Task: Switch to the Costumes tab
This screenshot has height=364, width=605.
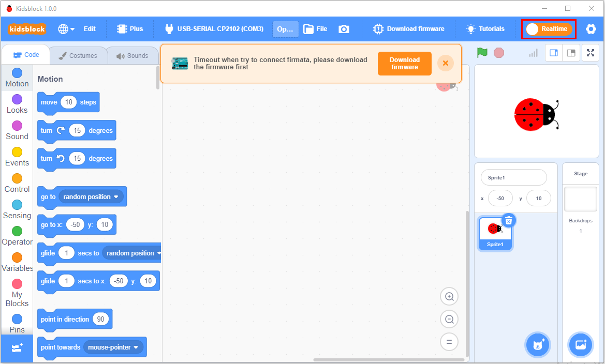Action: click(x=78, y=56)
